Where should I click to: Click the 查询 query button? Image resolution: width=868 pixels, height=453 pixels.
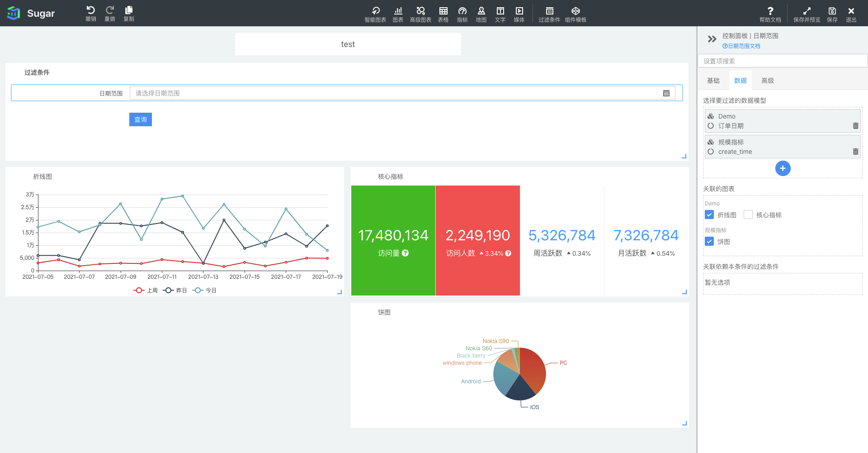coord(140,119)
